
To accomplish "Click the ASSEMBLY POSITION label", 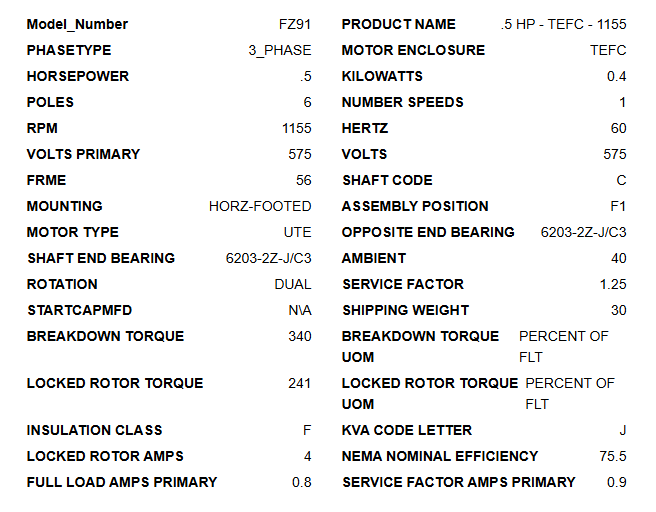I will (x=415, y=206).
